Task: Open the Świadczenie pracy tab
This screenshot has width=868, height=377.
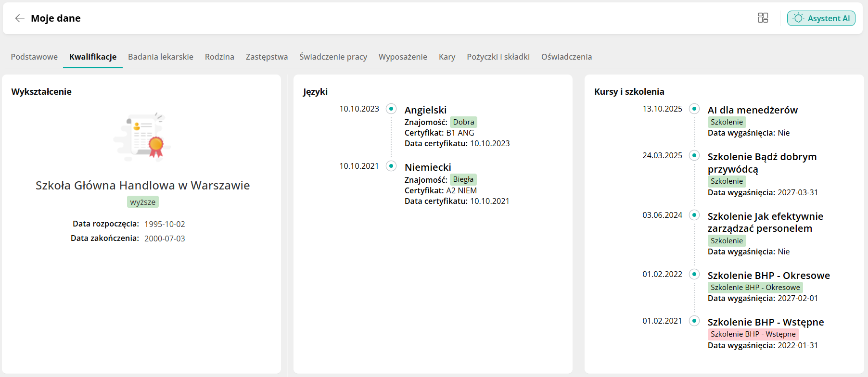Action: [x=333, y=57]
